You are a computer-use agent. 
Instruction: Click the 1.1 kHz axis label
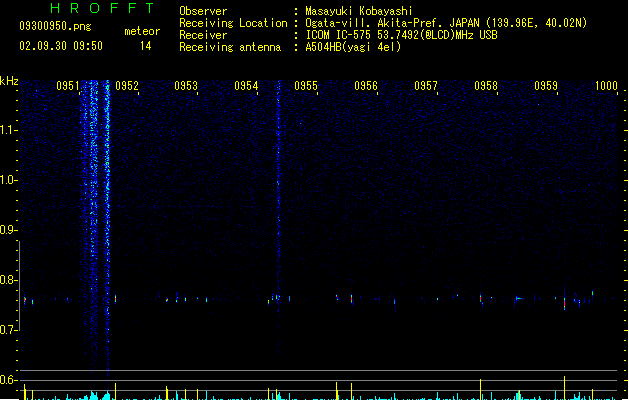(8, 130)
